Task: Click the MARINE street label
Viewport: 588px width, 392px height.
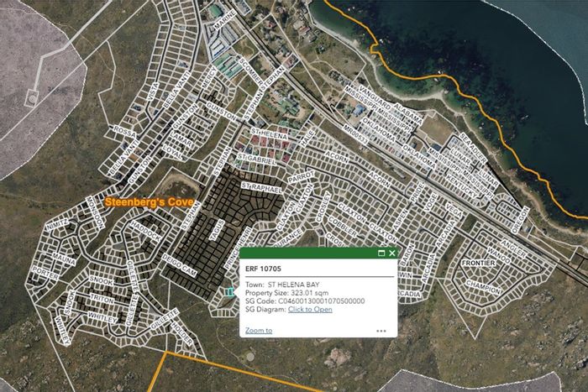Action: [224, 20]
